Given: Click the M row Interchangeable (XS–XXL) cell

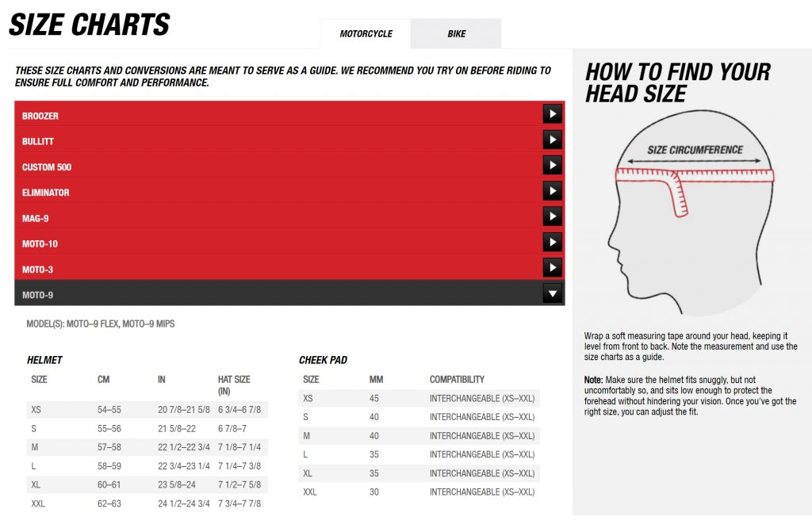Looking at the screenshot, I should point(482,436).
